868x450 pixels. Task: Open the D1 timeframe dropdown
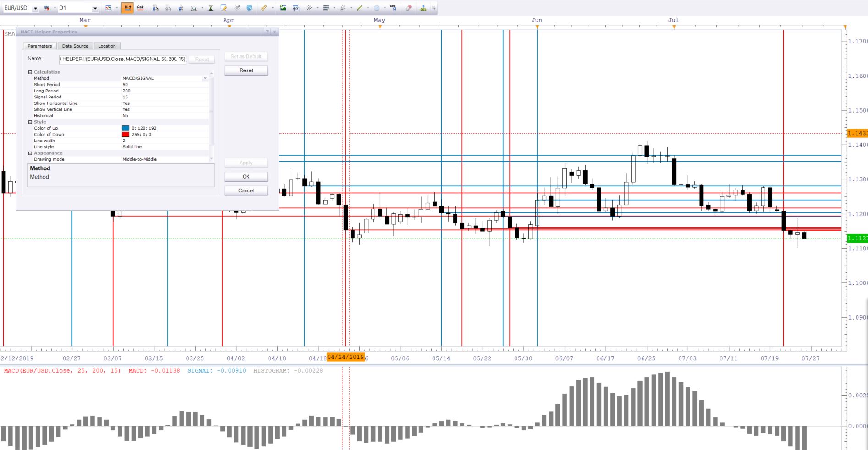click(95, 8)
